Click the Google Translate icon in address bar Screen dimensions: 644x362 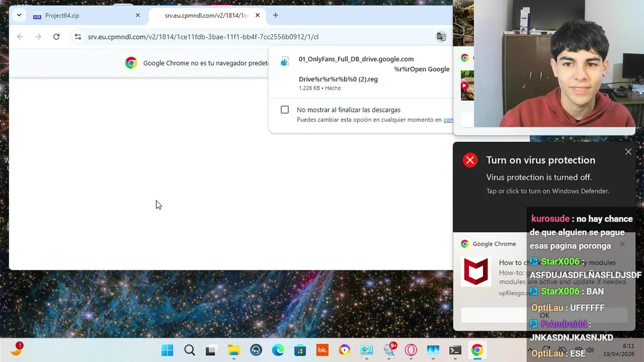click(441, 37)
